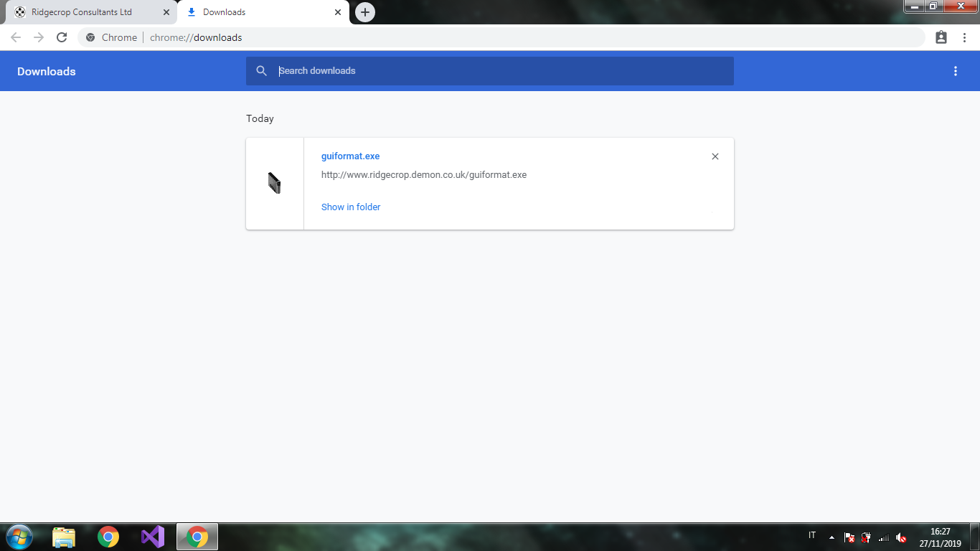
Task: Open the network signal tray icon
Action: (x=884, y=537)
